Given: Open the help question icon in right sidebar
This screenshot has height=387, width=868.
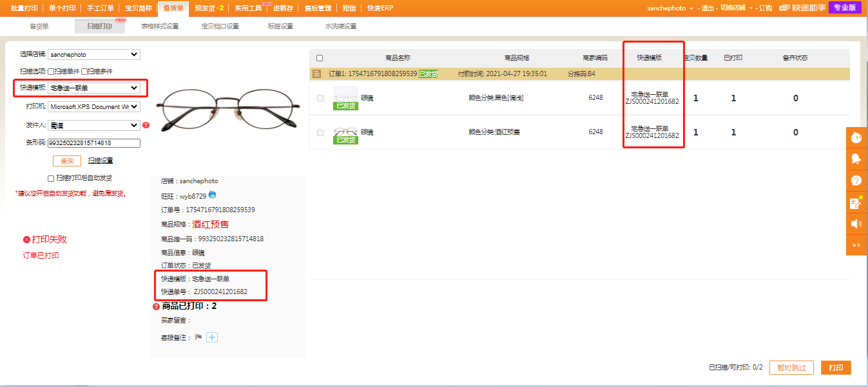Looking at the screenshot, I should (856, 181).
